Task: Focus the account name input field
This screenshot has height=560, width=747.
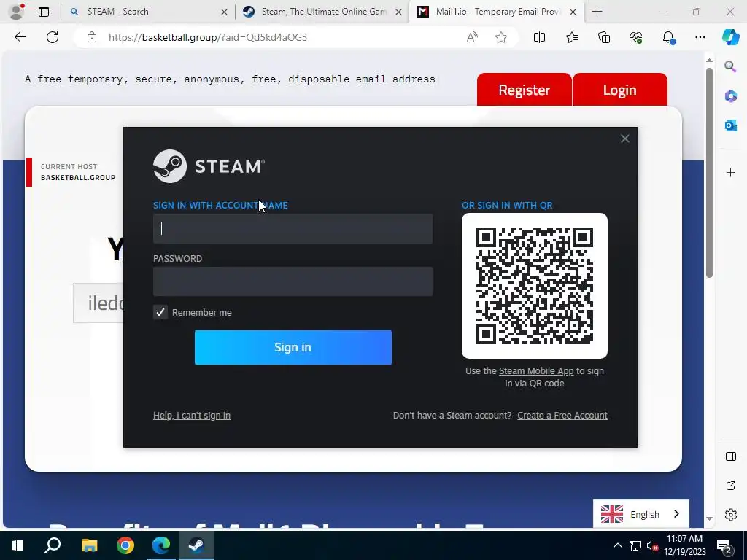Action: tap(293, 228)
